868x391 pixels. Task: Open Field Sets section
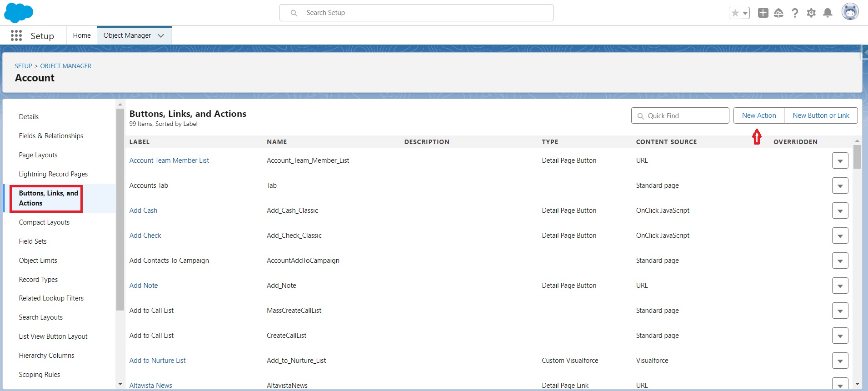(x=33, y=241)
